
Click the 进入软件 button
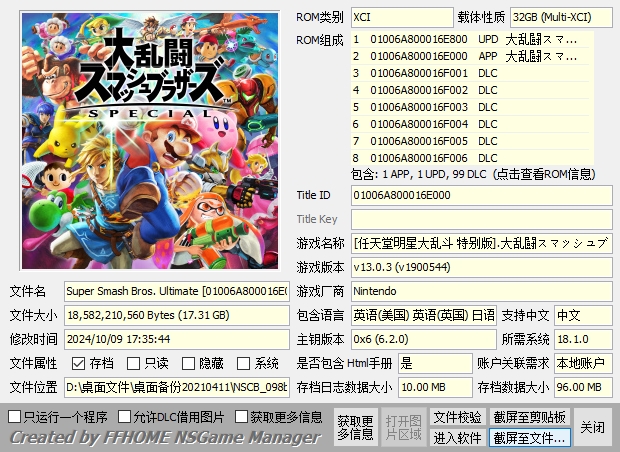(457, 437)
